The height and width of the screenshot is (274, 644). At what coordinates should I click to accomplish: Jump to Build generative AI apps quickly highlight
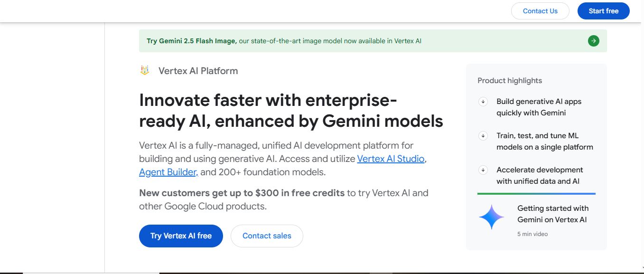pyautogui.click(x=539, y=107)
